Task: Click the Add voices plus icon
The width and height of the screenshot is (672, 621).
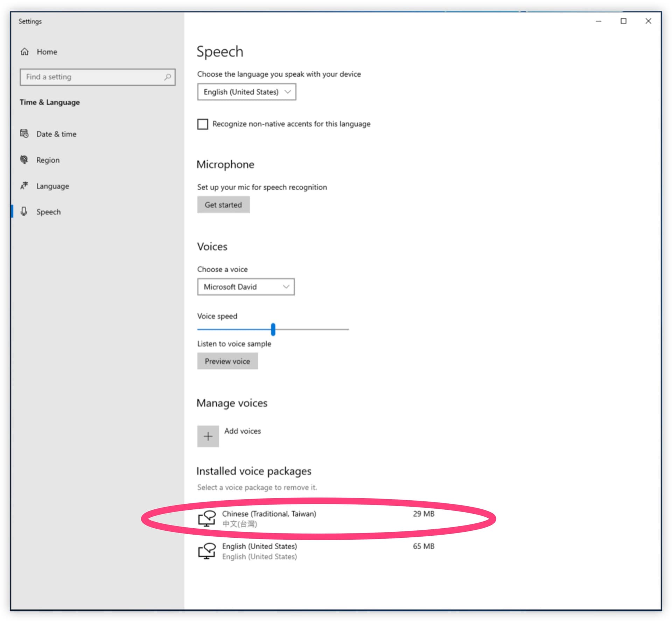Action: coord(208,436)
